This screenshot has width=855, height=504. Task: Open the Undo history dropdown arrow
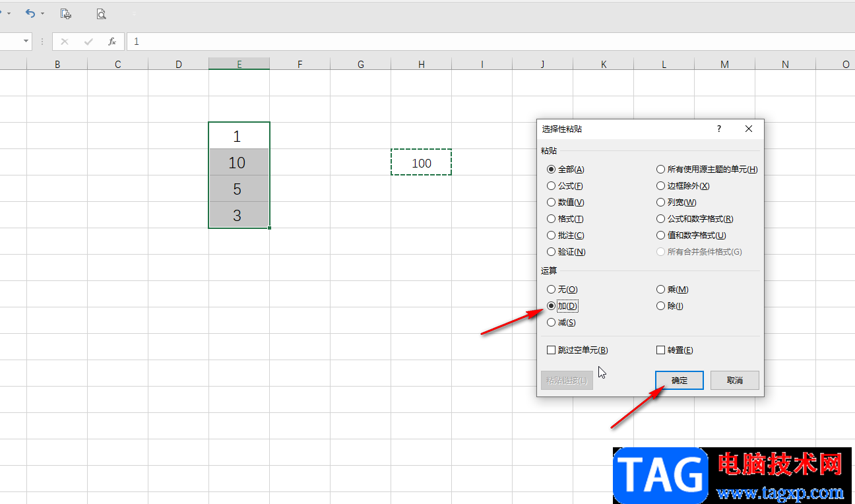(43, 13)
